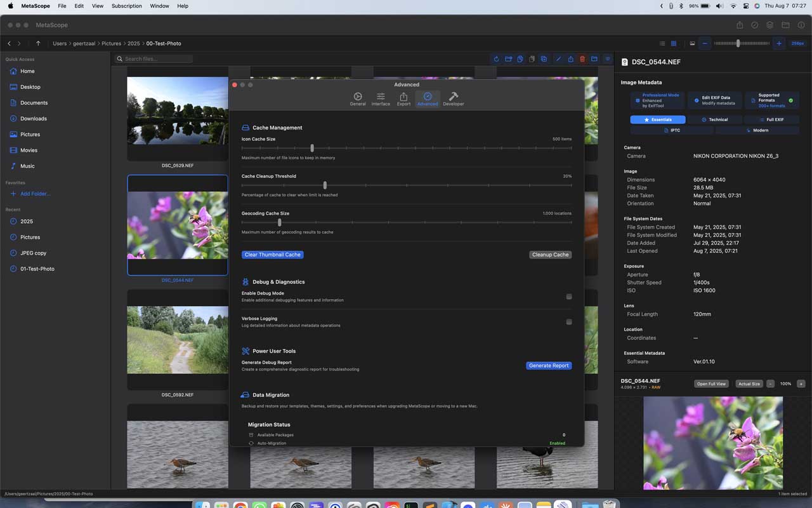Open the Developer preferences tab
This screenshot has height=508, width=812.
tap(454, 99)
